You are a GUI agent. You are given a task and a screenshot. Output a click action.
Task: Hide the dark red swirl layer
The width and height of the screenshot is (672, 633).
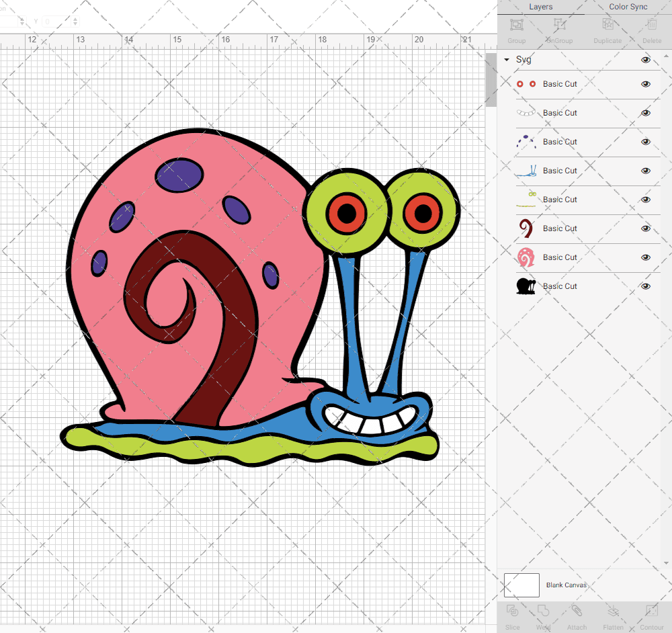(645, 228)
